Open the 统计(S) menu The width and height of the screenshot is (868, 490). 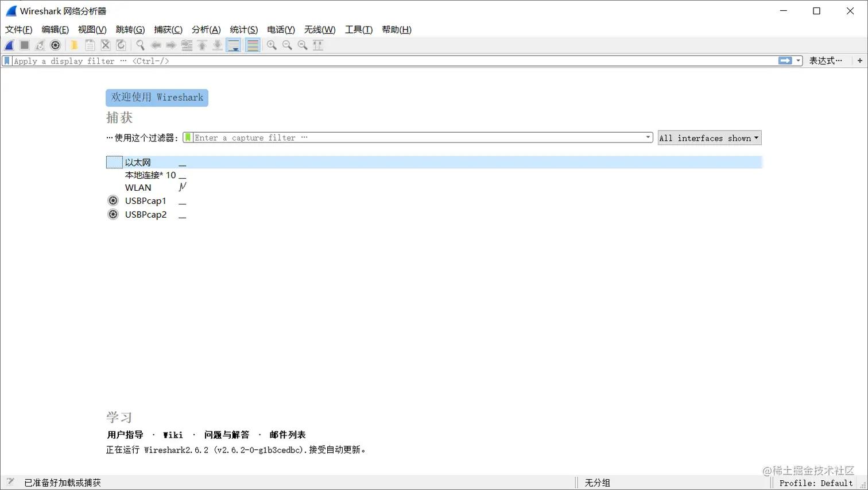(244, 30)
